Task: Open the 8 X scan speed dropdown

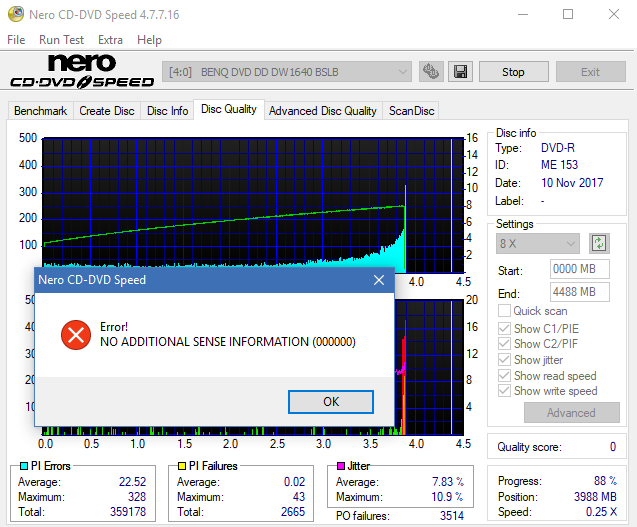Action: [x=537, y=243]
